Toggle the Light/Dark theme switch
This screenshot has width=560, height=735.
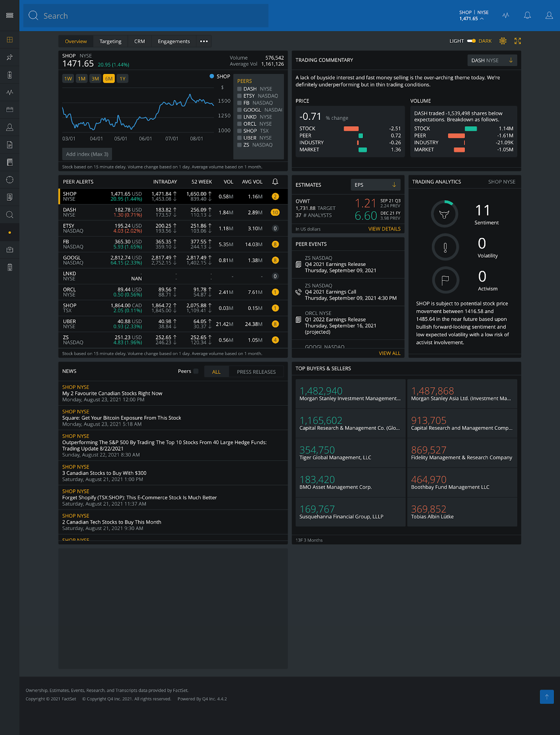[x=471, y=41]
